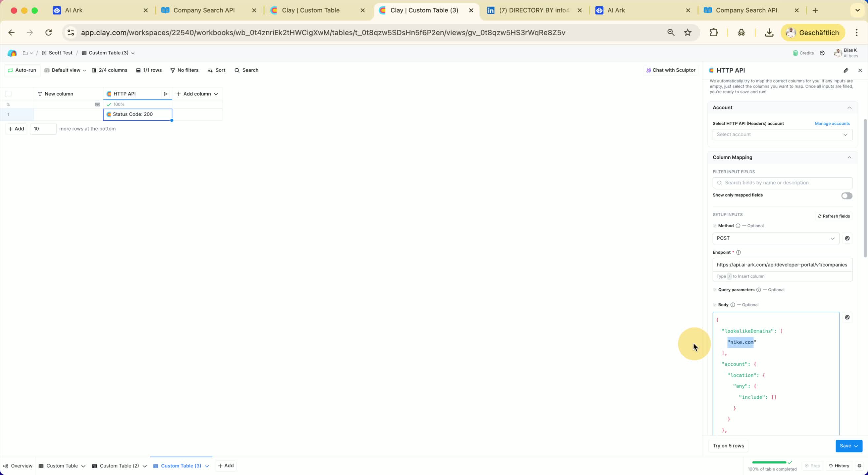
Task: Open the Select account dropdown
Action: click(782, 134)
